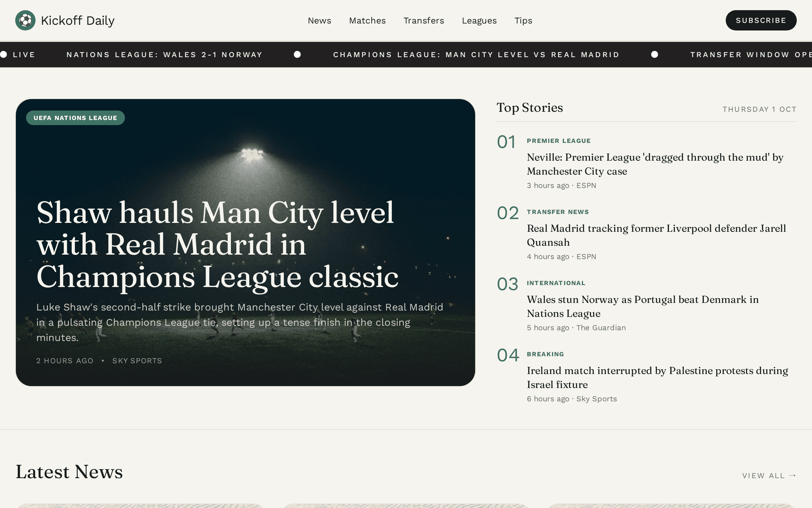Click the Kickoff Daily soccer ball logo
Image resolution: width=812 pixels, height=508 pixels.
[x=25, y=20]
